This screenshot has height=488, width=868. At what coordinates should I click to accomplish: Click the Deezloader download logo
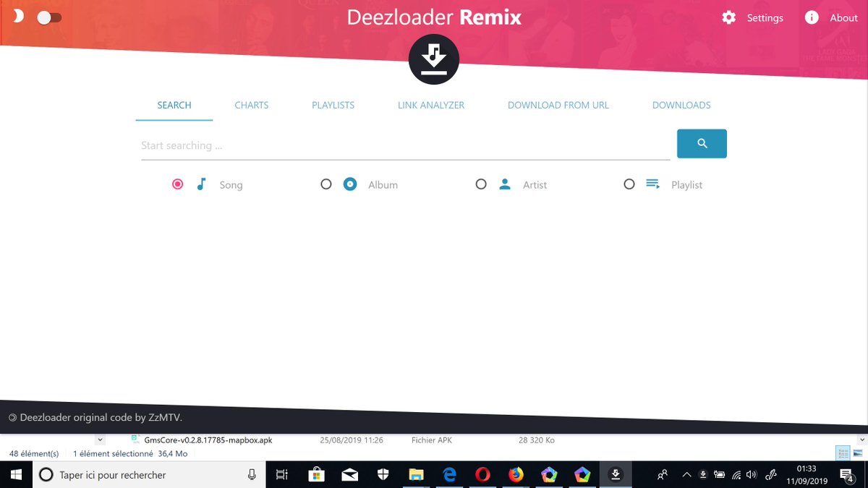point(434,59)
